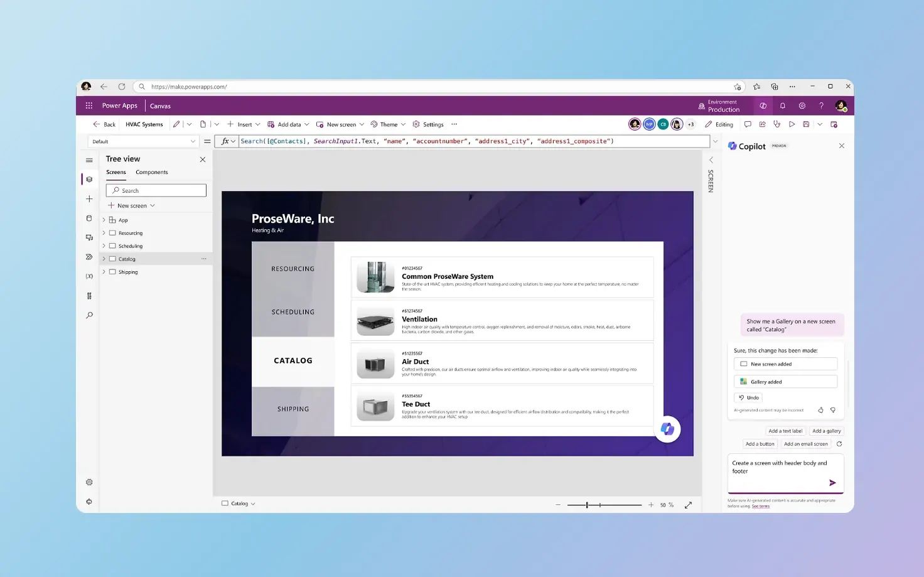Open the app launcher waffle icon

pyautogui.click(x=89, y=105)
